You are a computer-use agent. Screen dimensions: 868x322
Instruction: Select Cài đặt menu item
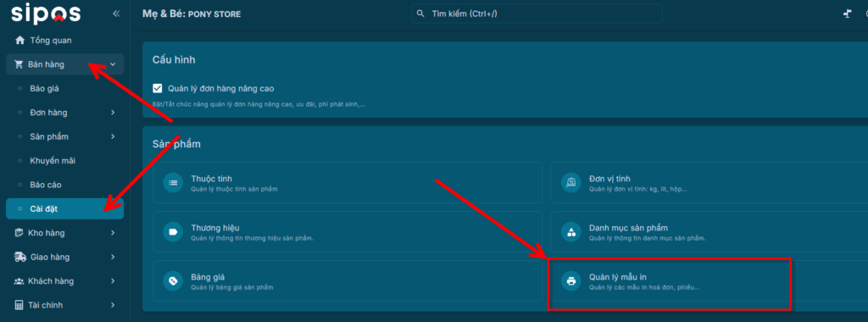(x=64, y=208)
